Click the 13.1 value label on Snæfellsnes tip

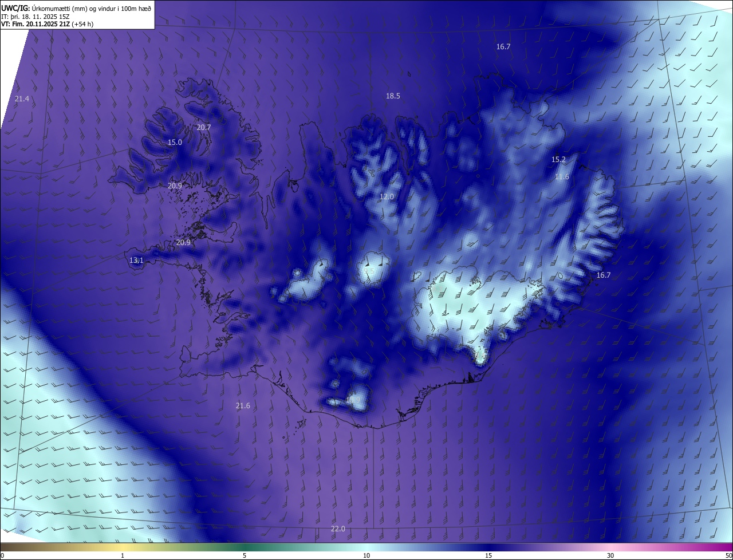[136, 260]
